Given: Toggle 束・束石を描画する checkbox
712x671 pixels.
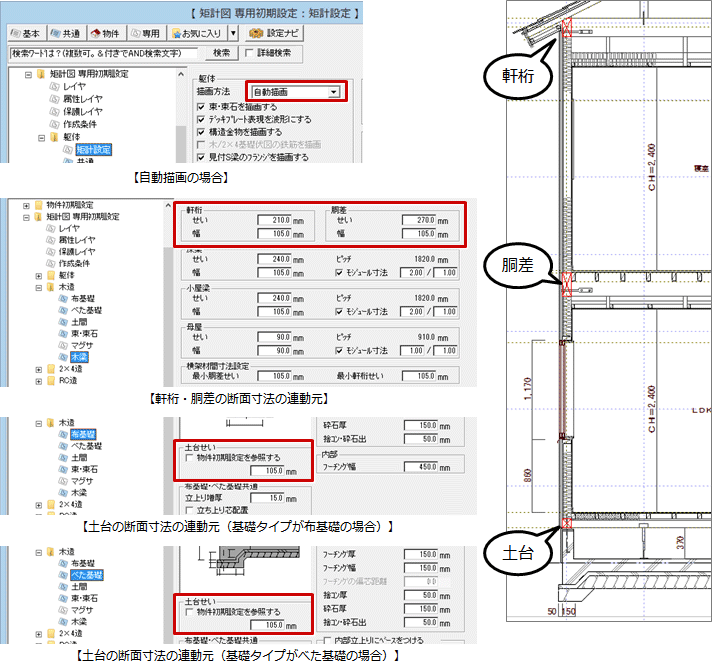Looking at the screenshot, I should tap(201, 107).
